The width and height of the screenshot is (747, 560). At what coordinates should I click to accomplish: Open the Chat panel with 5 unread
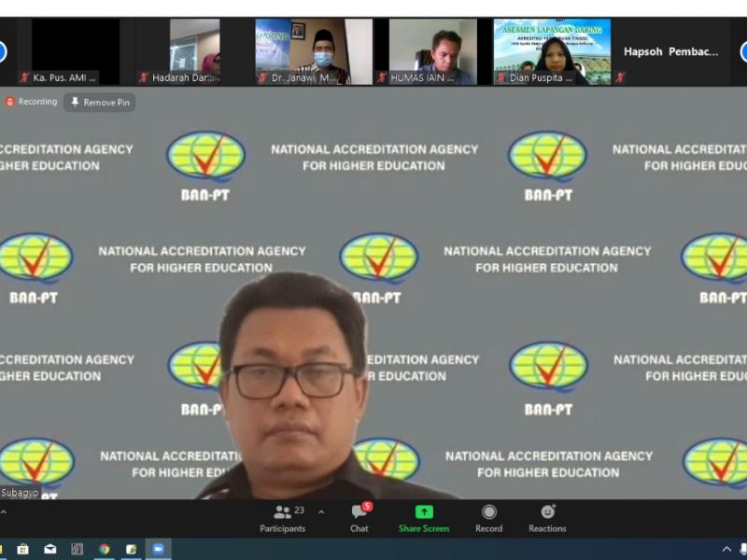pyautogui.click(x=359, y=518)
